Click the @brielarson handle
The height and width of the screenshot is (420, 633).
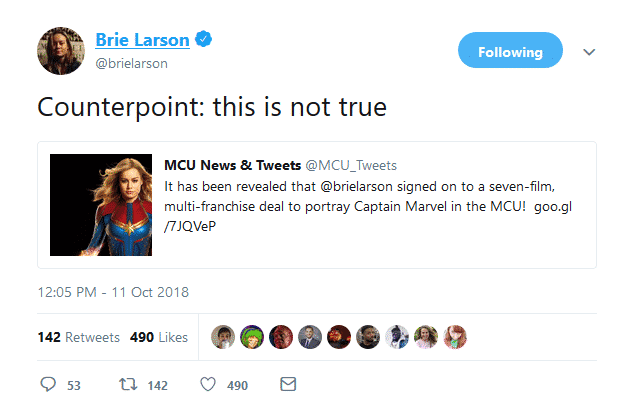pos(131,63)
